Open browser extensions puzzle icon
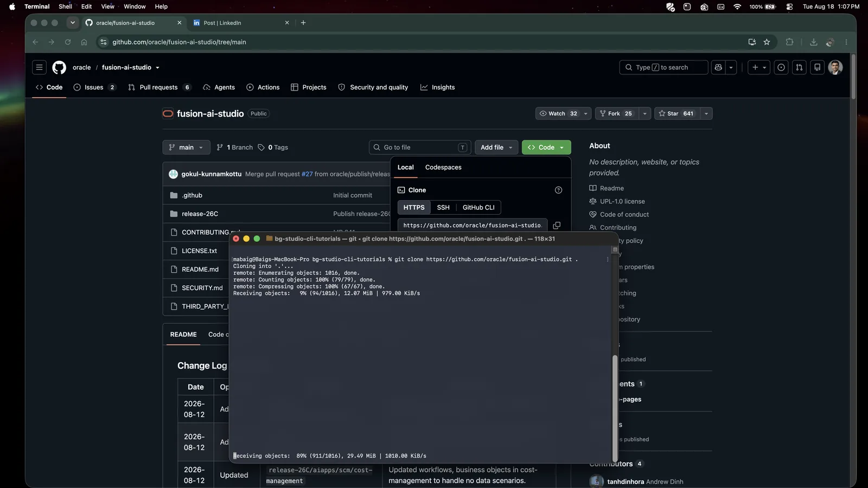This screenshot has height=488, width=868. point(789,42)
